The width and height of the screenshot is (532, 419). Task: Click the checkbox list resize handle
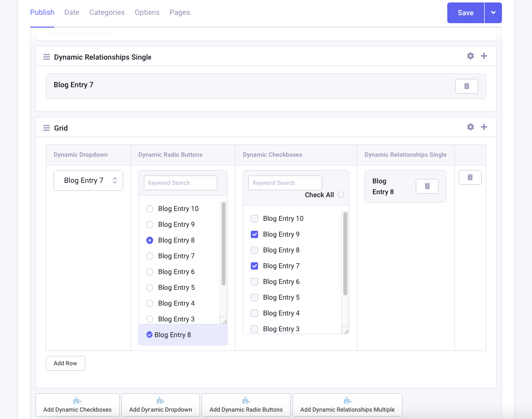(346, 331)
